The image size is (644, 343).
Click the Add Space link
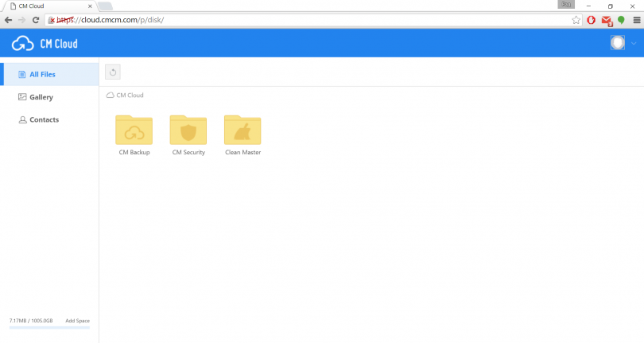77,321
